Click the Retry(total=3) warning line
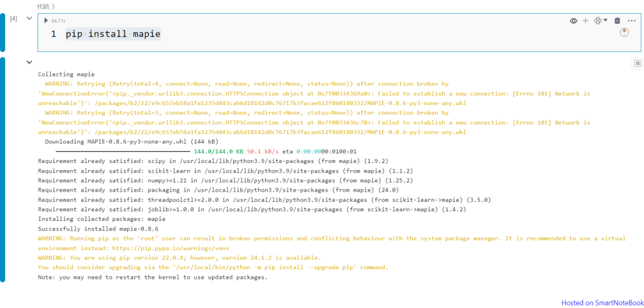 pos(247,113)
